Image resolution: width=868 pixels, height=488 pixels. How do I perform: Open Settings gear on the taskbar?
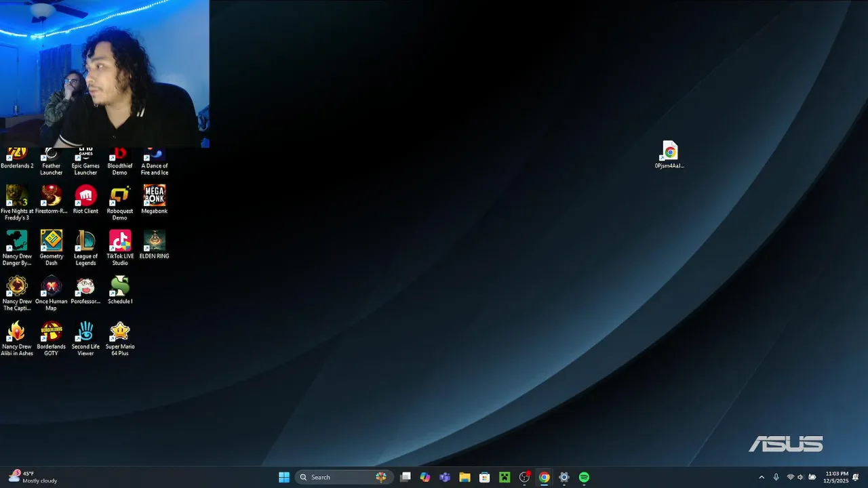click(564, 477)
